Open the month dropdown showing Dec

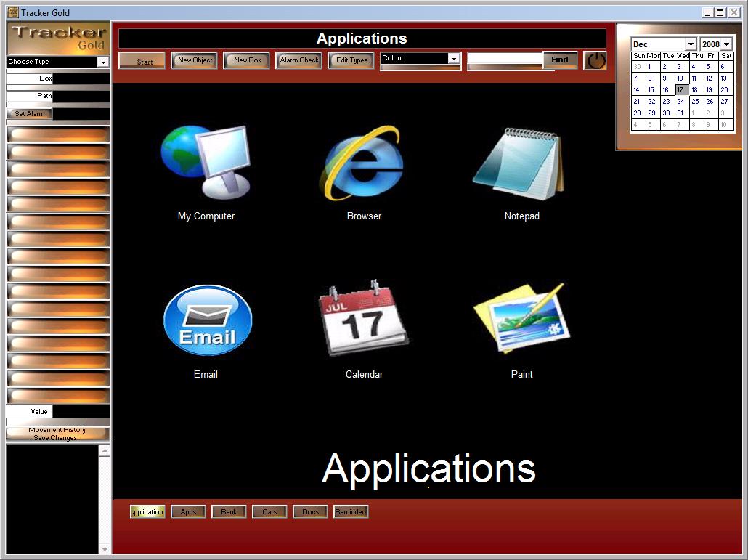pos(691,44)
